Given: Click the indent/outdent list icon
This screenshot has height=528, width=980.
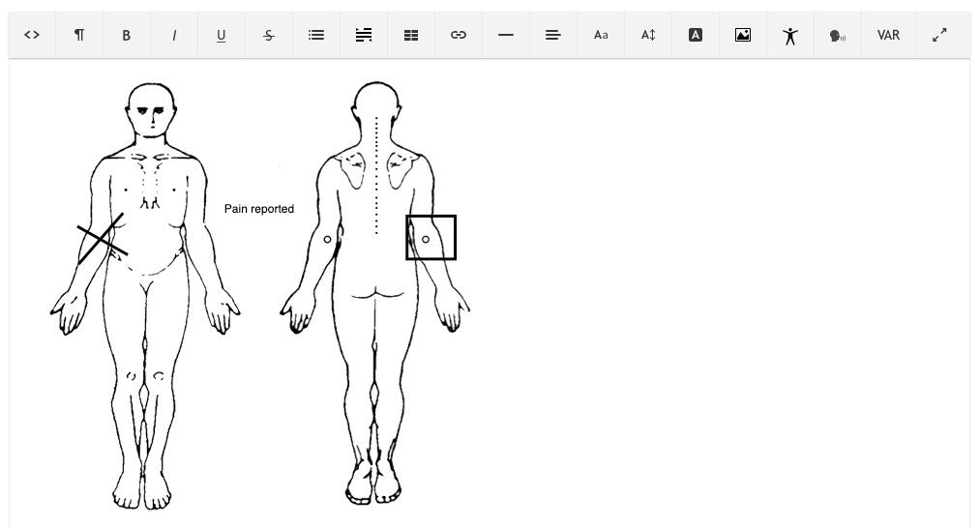Looking at the screenshot, I should 364,35.
